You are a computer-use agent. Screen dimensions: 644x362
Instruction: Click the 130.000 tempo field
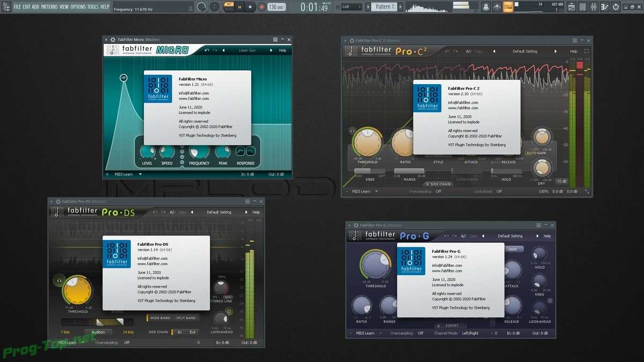pos(276,7)
